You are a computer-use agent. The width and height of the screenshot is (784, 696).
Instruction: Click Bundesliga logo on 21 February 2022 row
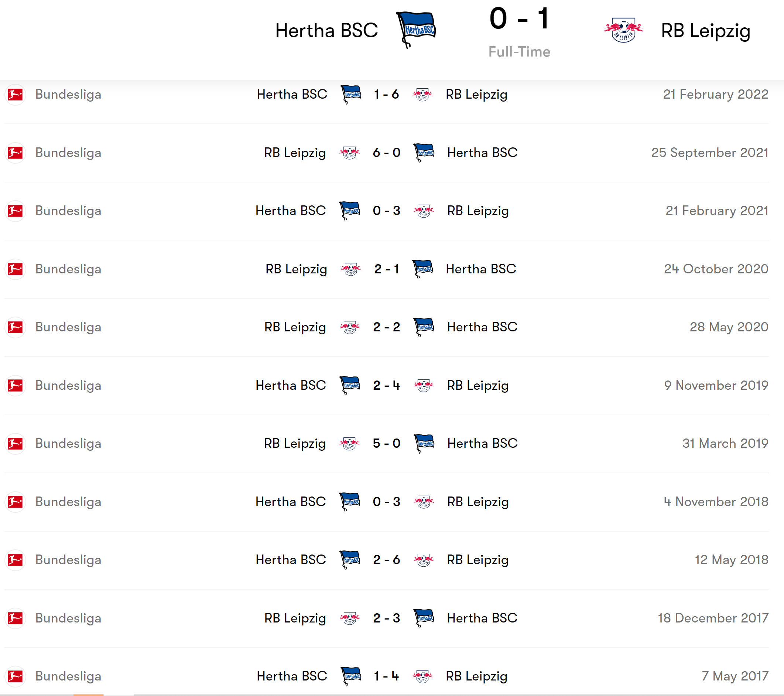tap(16, 94)
